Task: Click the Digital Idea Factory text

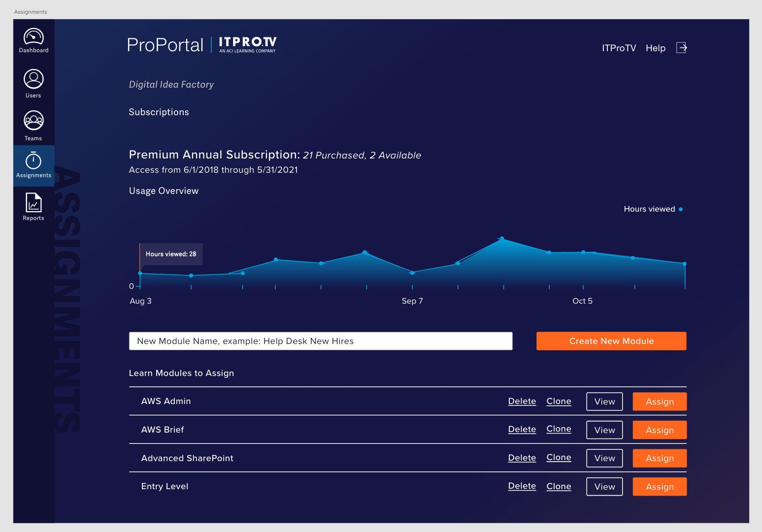Action: [171, 85]
